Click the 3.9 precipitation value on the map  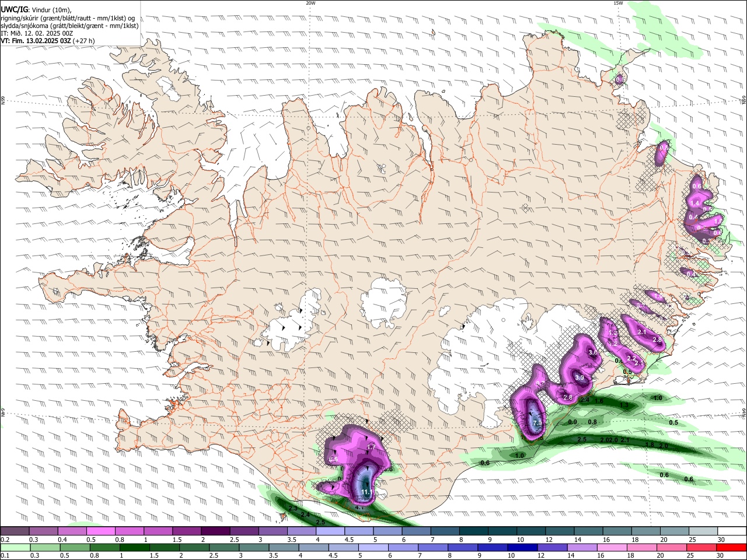(580, 378)
